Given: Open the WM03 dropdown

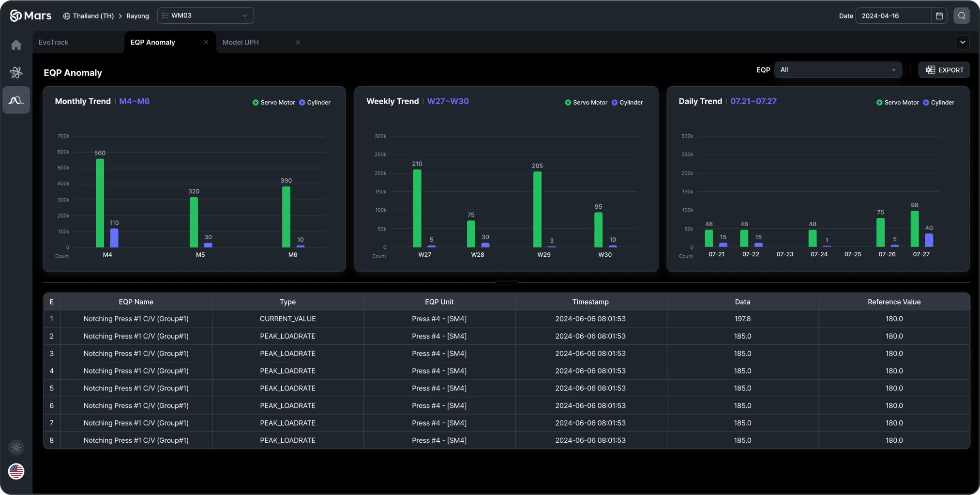Looking at the screenshot, I should coord(205,15).
